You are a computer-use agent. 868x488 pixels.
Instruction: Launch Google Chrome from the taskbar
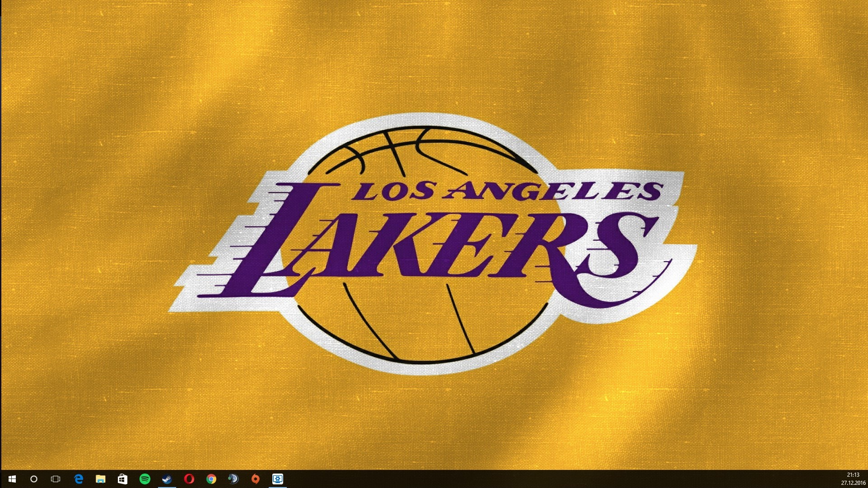211,479
